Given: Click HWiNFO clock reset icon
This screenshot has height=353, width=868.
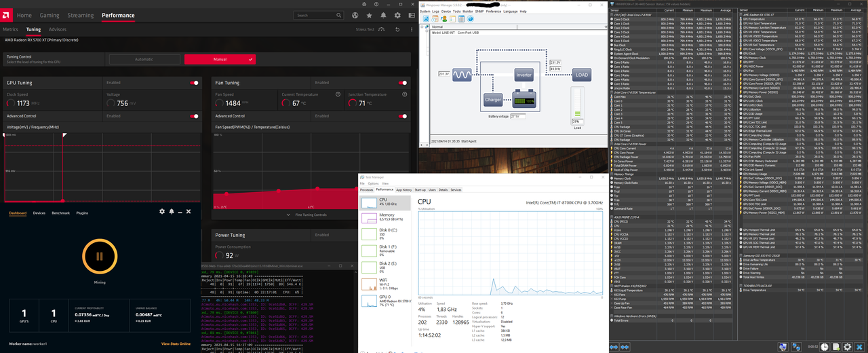Looking at the screenshot, I should (824, 347).
